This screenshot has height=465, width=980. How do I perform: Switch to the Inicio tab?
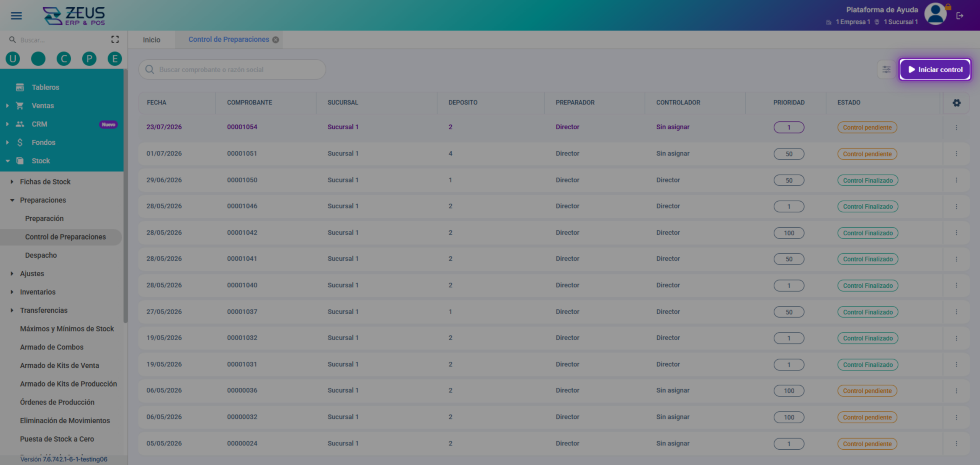click(152, 40)
